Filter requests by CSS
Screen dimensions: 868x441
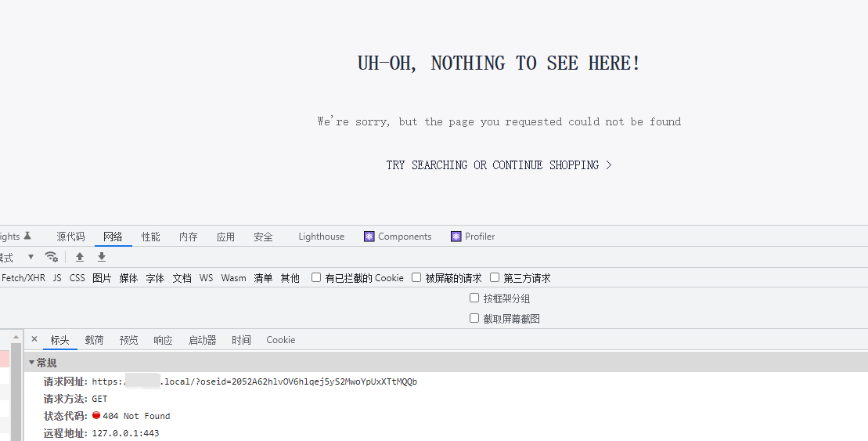(x=77, y=277)
